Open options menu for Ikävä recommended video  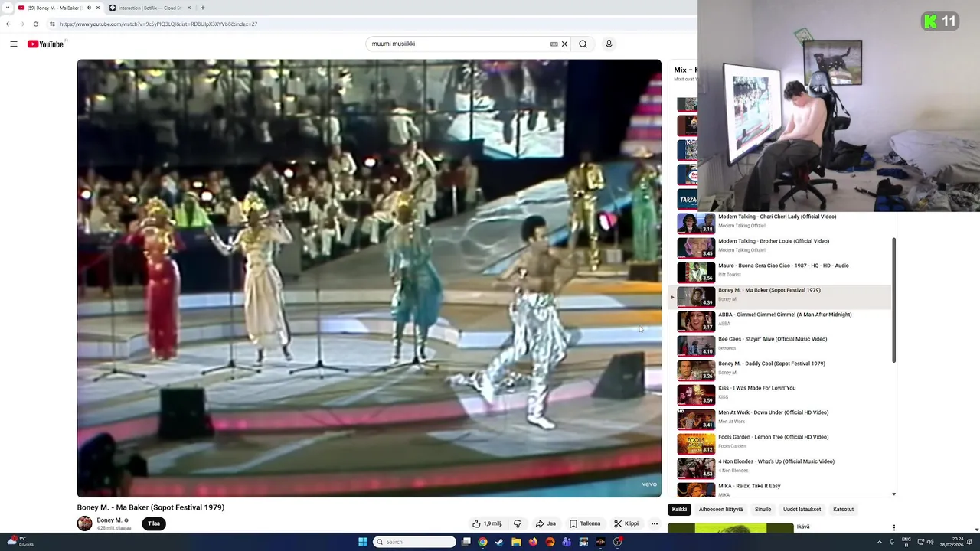pos(893,527)
